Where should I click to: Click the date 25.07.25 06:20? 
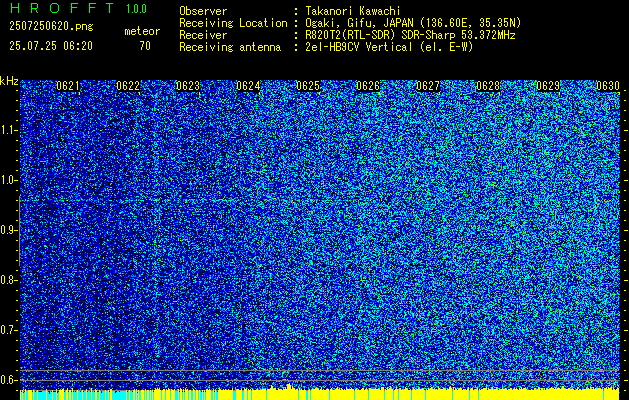51,46
